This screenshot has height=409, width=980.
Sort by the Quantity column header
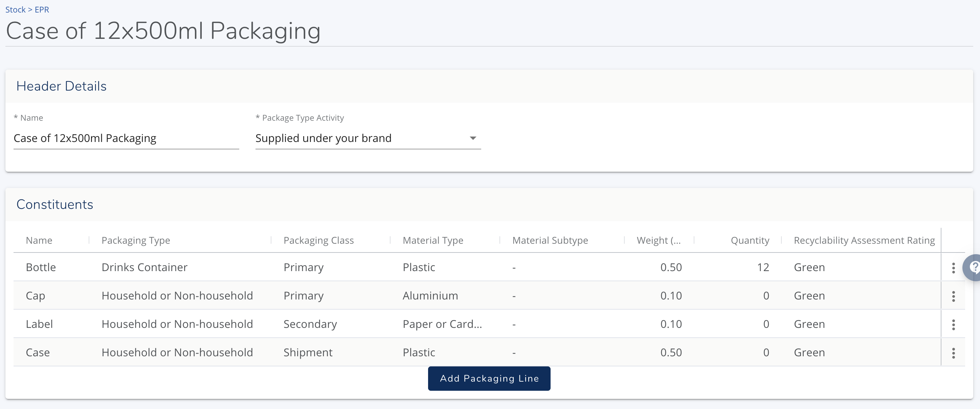(750, 240)
